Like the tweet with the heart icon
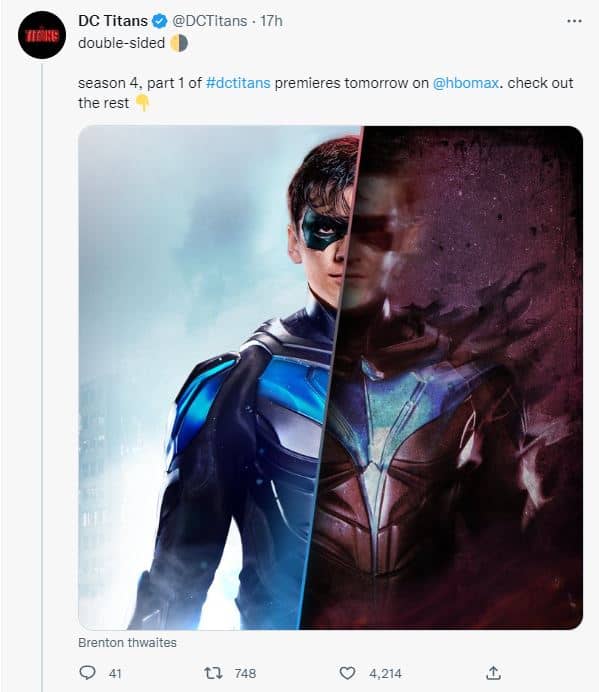599x692 pixels. click(347, 673)
